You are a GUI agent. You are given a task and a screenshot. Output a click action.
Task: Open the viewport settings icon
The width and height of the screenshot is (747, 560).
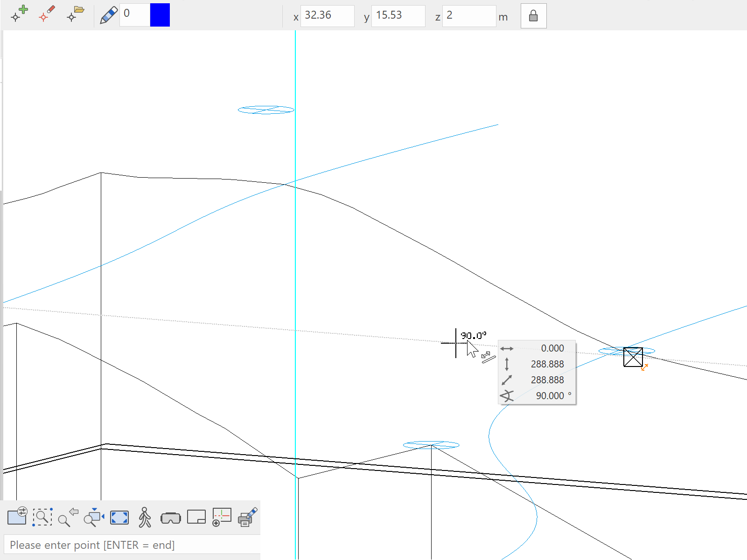click(17, 517)
